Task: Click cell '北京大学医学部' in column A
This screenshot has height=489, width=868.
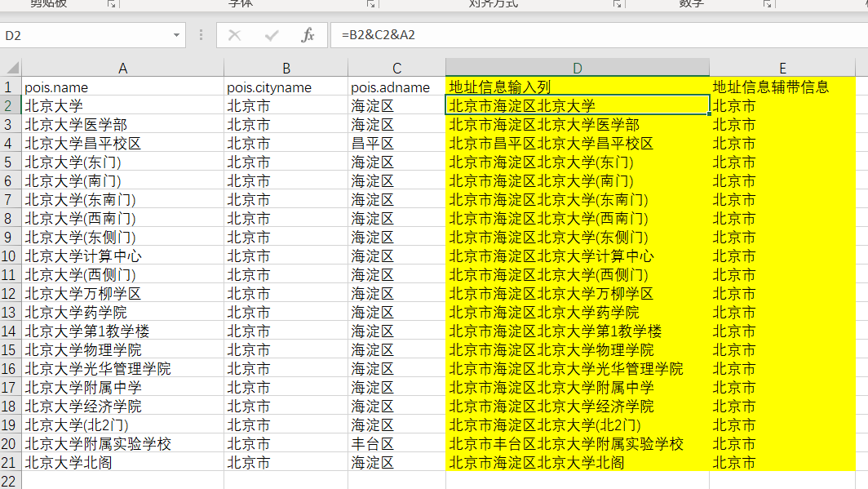Action: coord(123,124)
